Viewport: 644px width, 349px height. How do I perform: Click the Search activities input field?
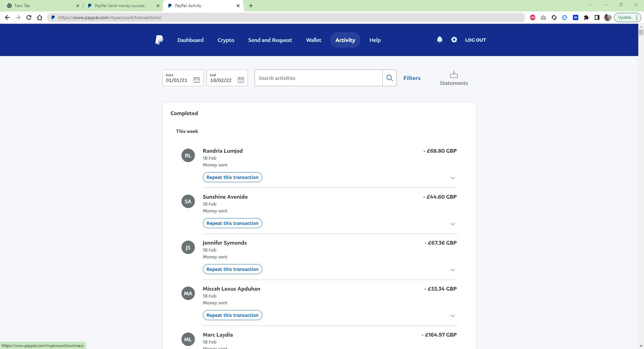pyautogui.click(x=318, y=78)
